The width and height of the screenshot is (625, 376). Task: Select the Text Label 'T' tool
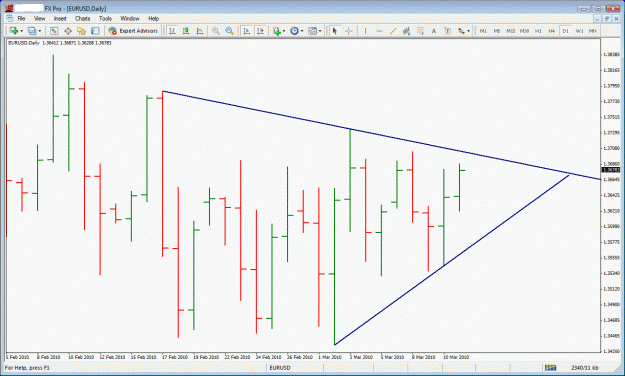[447, 31]
